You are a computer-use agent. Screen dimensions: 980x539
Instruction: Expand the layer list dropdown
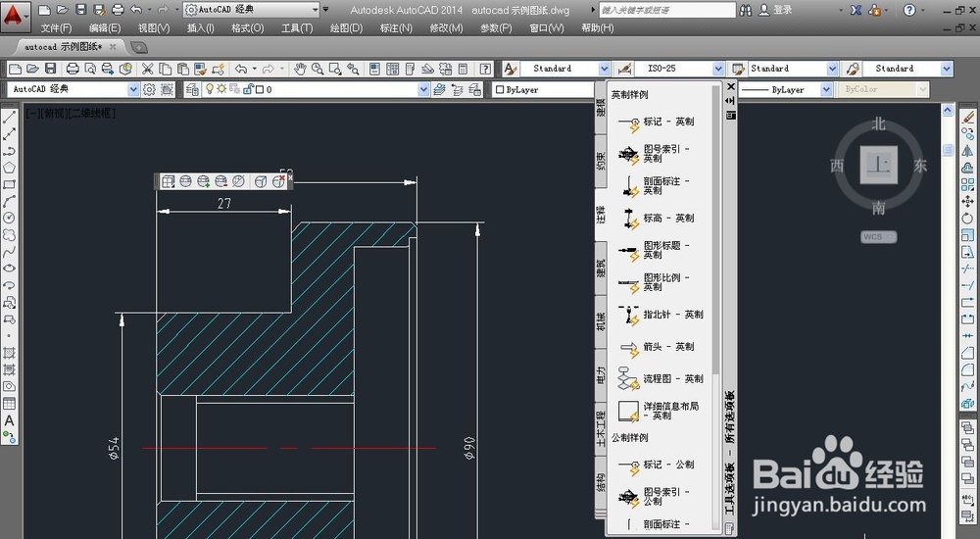(423, 89)
